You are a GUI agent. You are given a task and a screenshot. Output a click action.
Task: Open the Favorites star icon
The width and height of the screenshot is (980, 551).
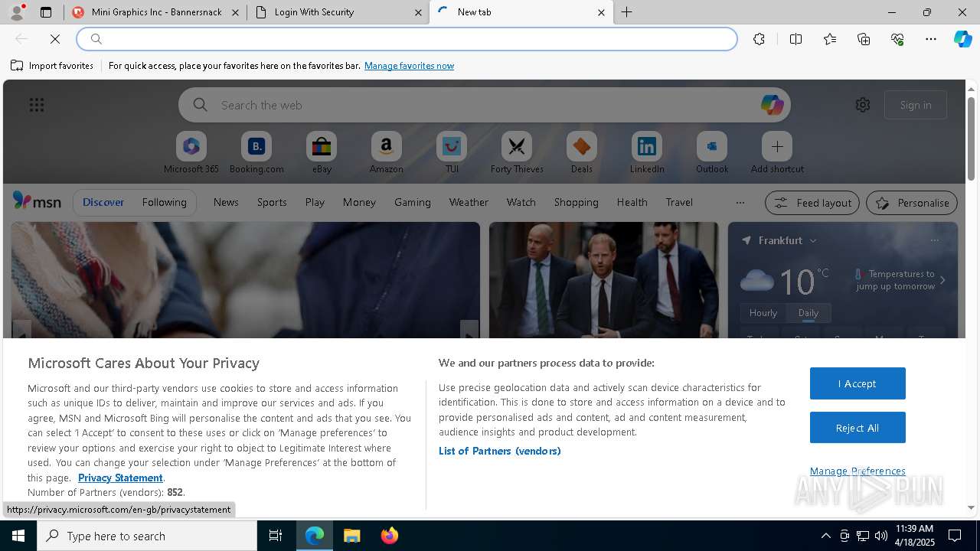tap(830, 39)
